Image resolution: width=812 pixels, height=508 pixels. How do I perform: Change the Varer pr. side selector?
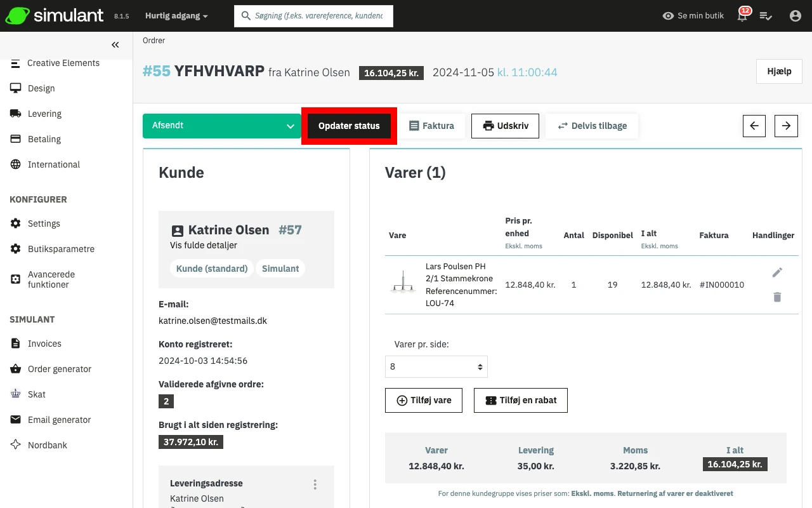(436, 366)
